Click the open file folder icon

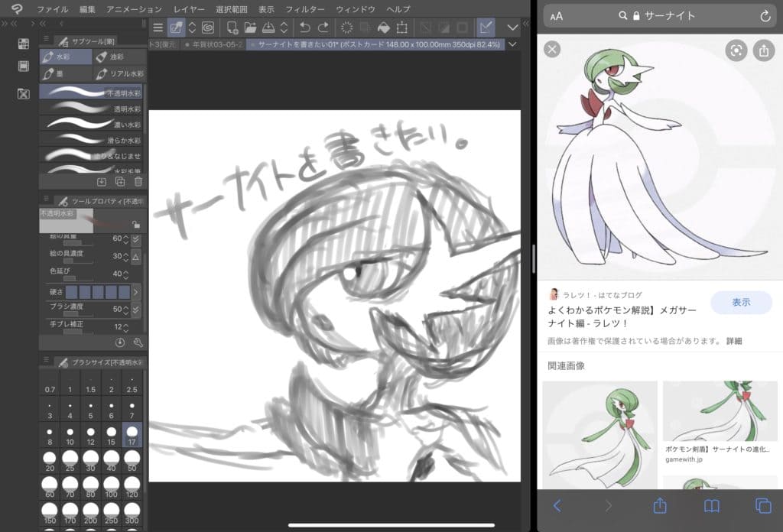[250, 28]
